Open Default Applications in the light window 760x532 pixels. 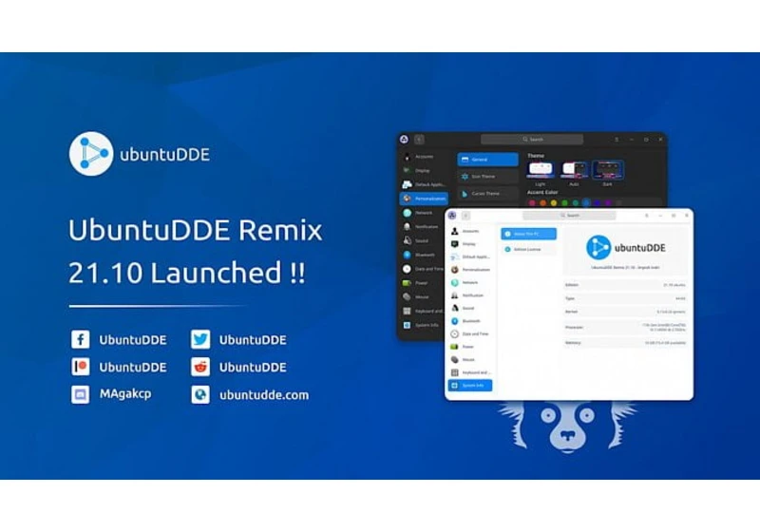click(x=470, y=256)
